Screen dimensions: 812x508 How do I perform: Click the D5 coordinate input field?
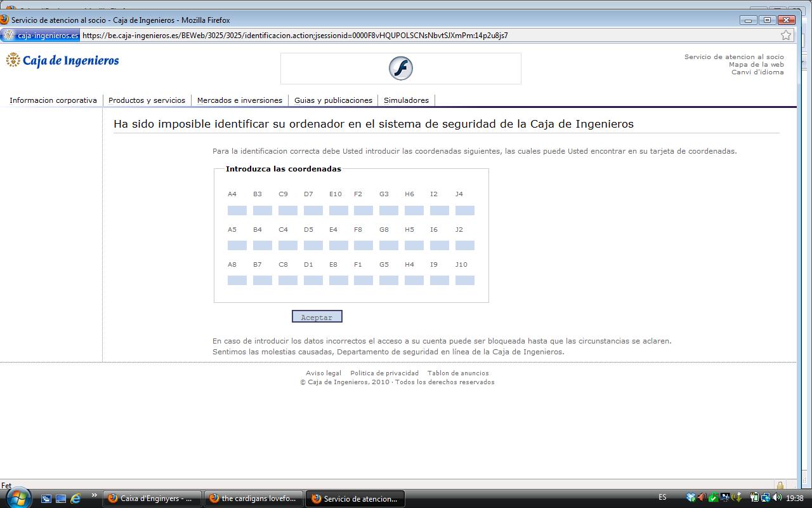[x=313, y=245]
